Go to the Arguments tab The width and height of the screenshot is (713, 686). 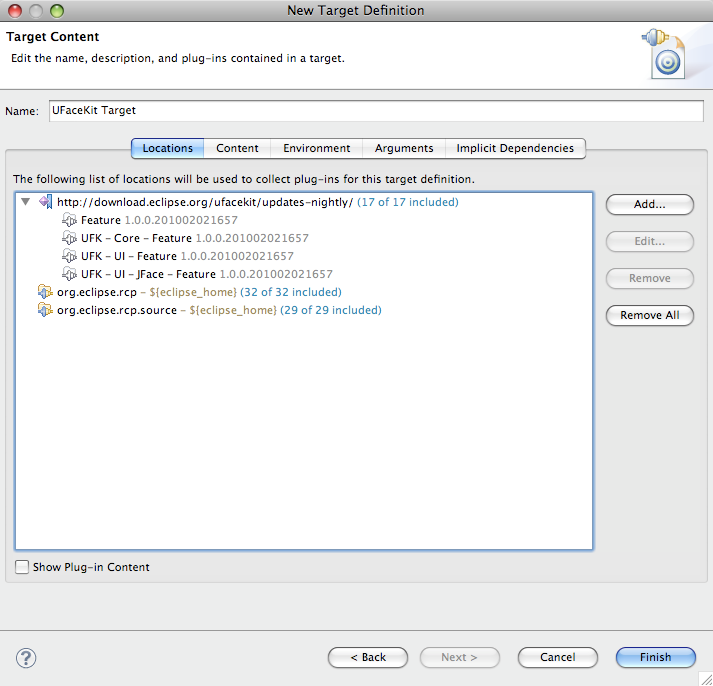pyautogui.click(x=404, y=148)
